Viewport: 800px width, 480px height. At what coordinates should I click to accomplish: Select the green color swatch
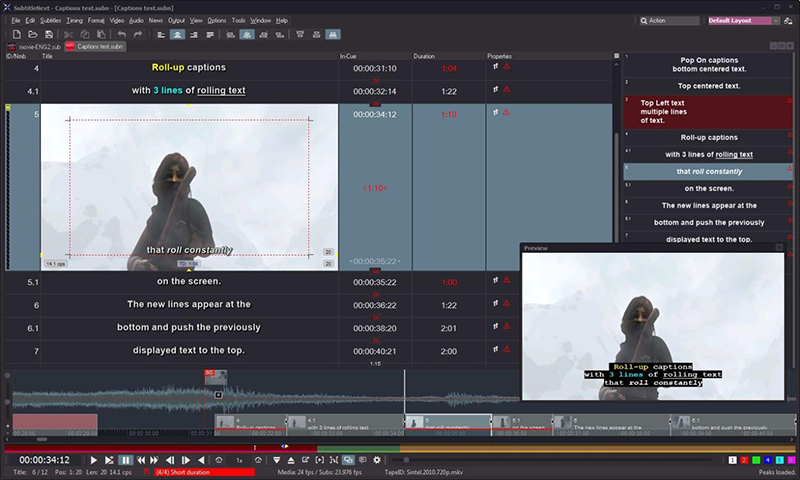point(756,459)
